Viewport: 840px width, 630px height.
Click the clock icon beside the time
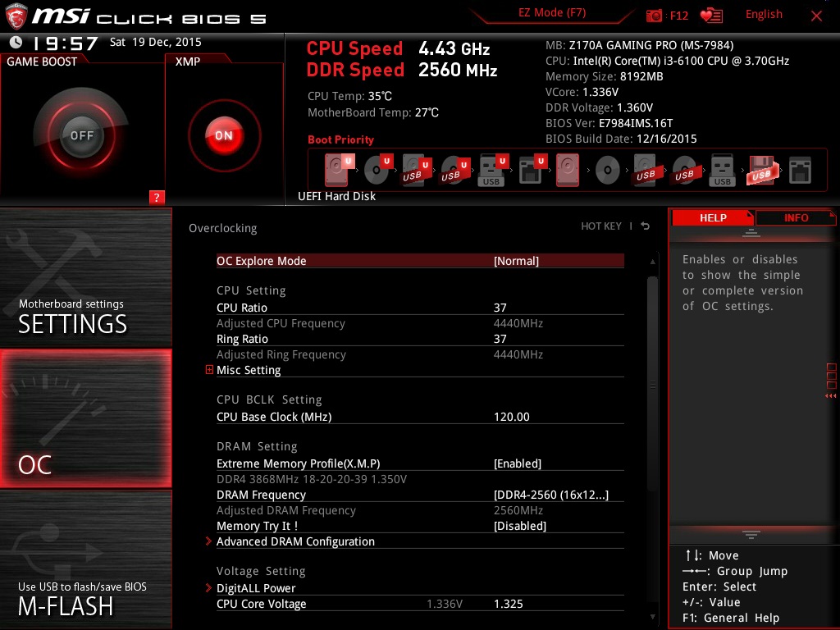coord(16,42)
